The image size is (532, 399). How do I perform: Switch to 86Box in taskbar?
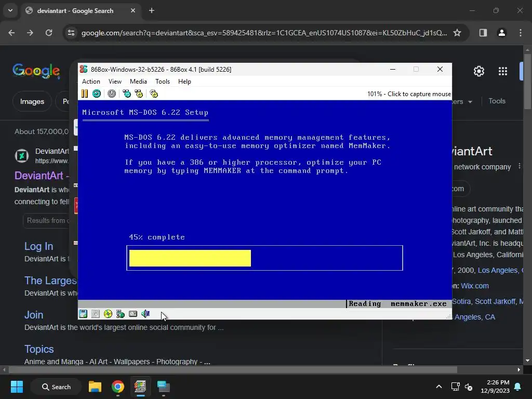(x=140, y=387)
